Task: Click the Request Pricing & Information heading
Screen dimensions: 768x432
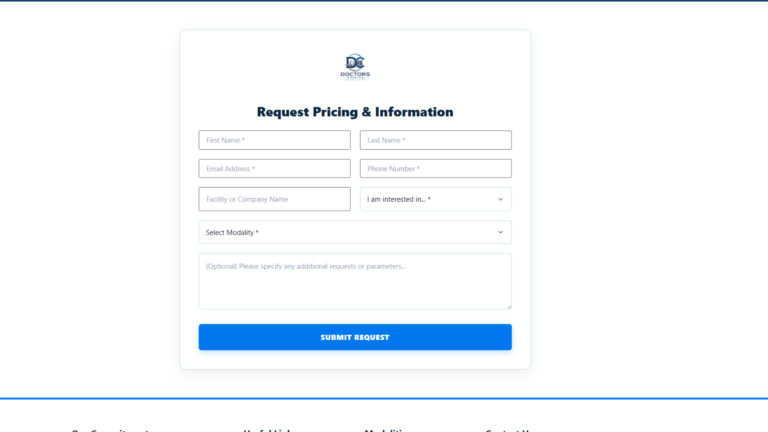Action: (x=355, y=112)
